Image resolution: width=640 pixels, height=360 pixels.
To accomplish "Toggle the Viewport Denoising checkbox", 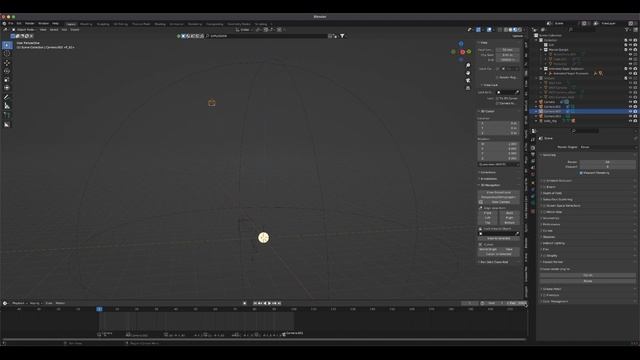I will pyautogui.click(x=581, y=173).
